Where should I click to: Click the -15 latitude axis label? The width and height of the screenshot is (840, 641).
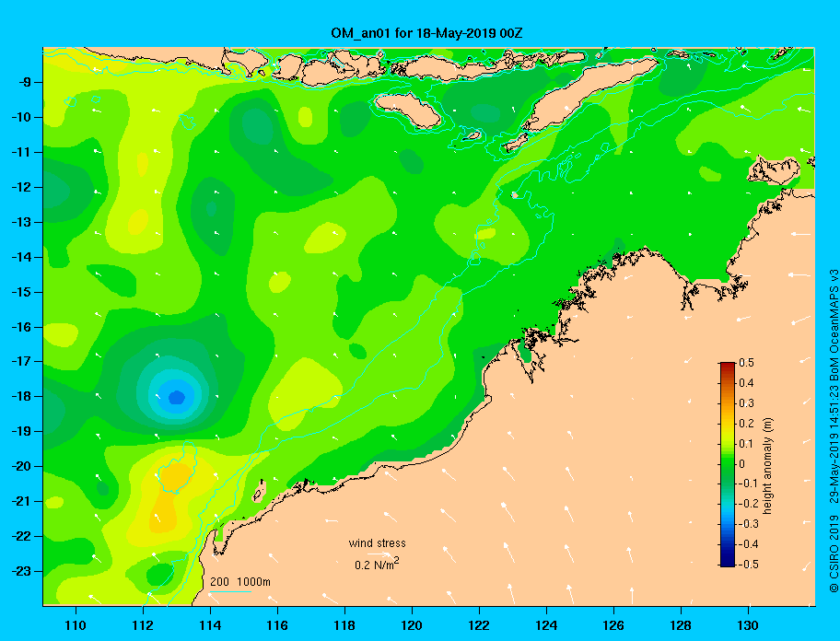pos(21,292)
